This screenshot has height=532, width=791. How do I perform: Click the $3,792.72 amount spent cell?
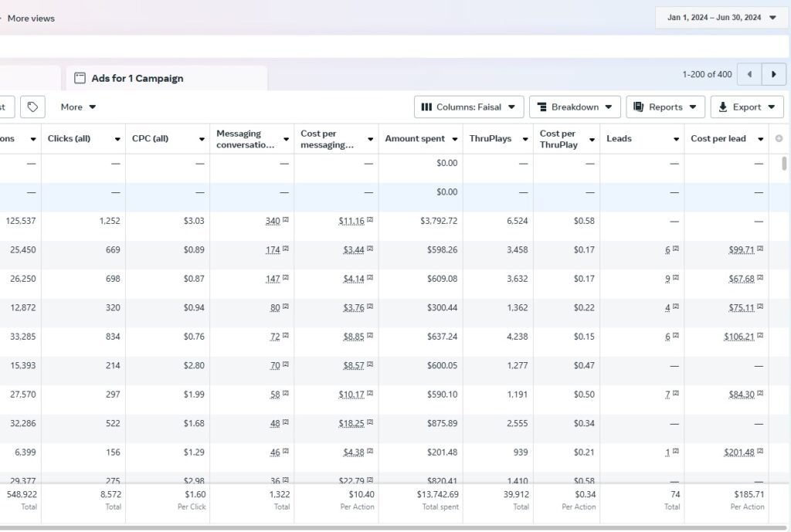click(439, 221)
